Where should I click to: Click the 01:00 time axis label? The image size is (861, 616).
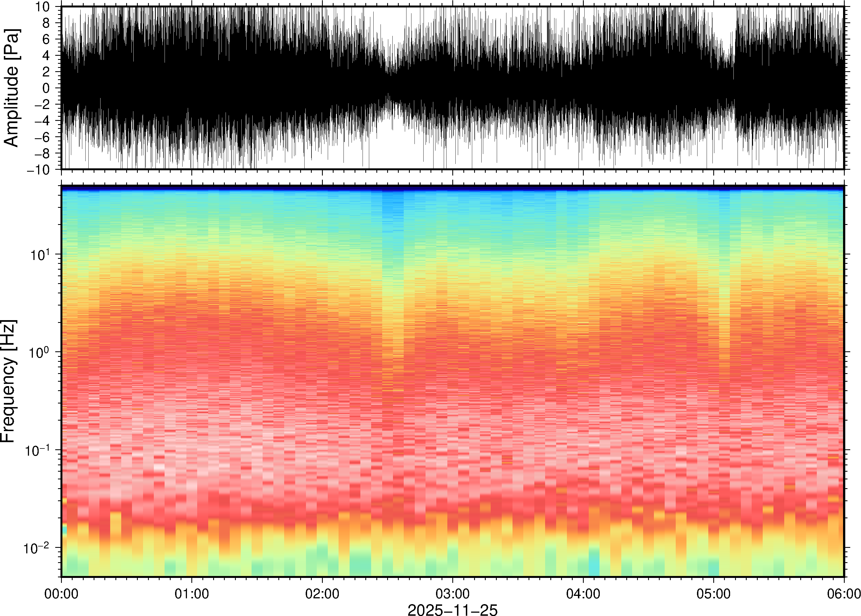point(192,594)
